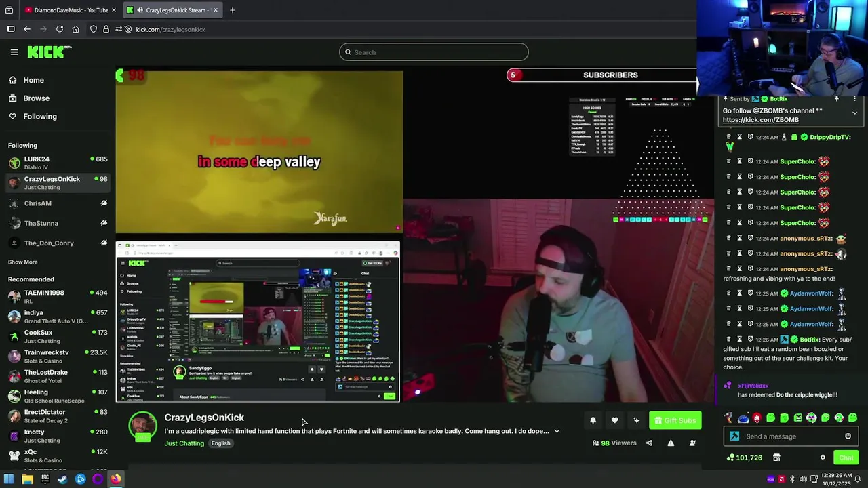Open ChrisAM offline channel
This screenshot has width=868, height=488.
pyautogui.click(x=58, y=203)
